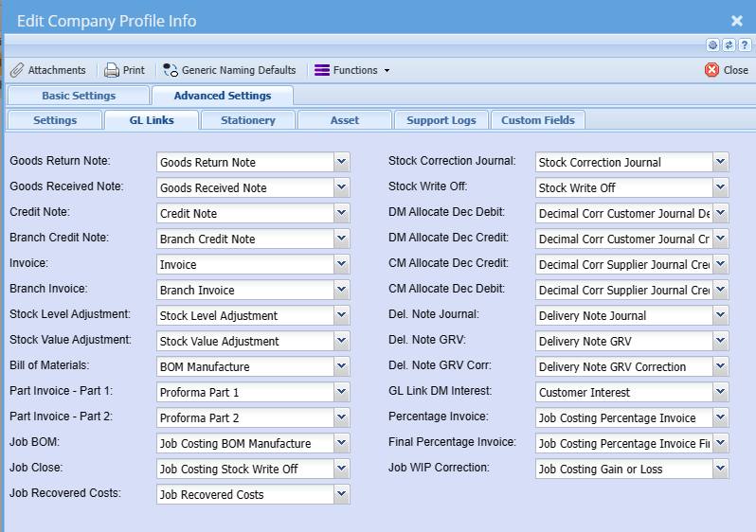Expand the Goods Return Note dropdown
Image resolution: width=756 pixels, height=532 pixels.
pyautogui.click(x=342, y=162)
